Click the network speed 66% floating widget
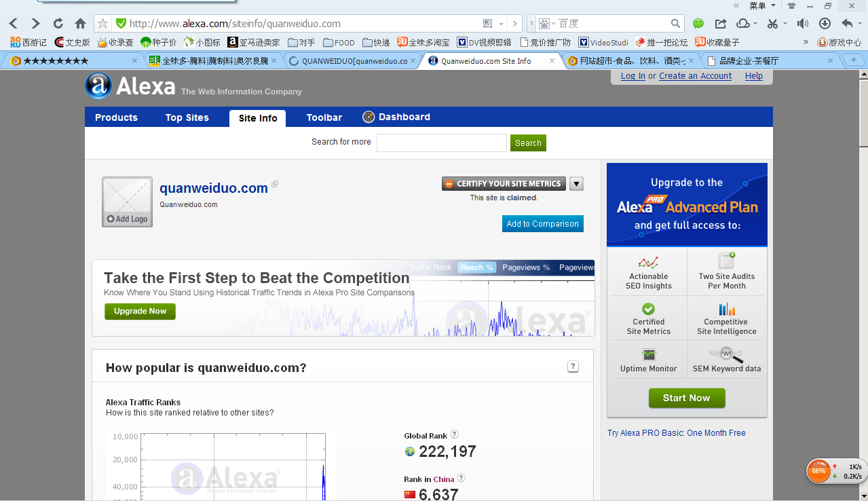Viewport: 868px width, 501px height. coord(835,471)
